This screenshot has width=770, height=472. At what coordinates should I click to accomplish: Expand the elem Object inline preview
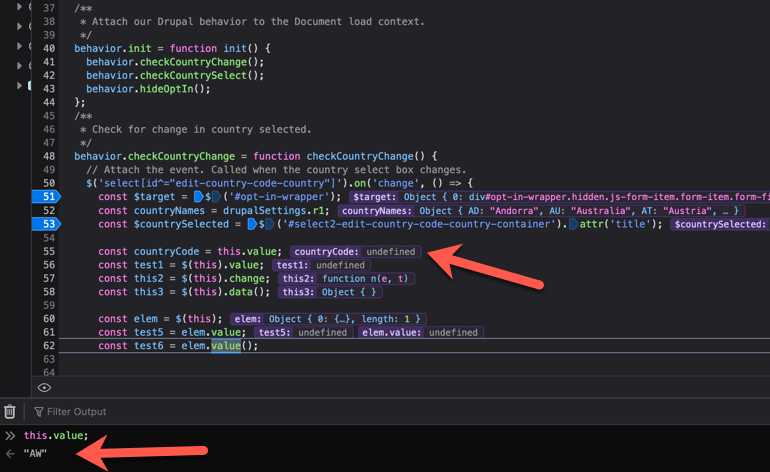tap(328, 319)
